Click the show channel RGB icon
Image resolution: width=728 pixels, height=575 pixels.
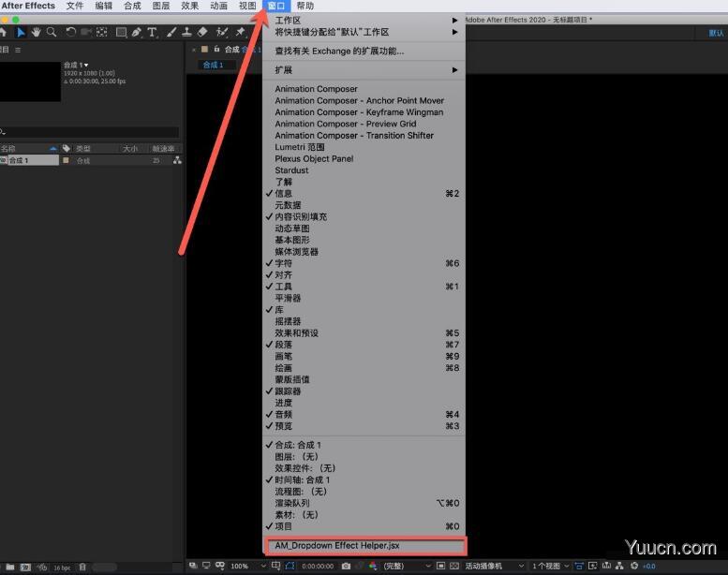(x=372, y=566)
